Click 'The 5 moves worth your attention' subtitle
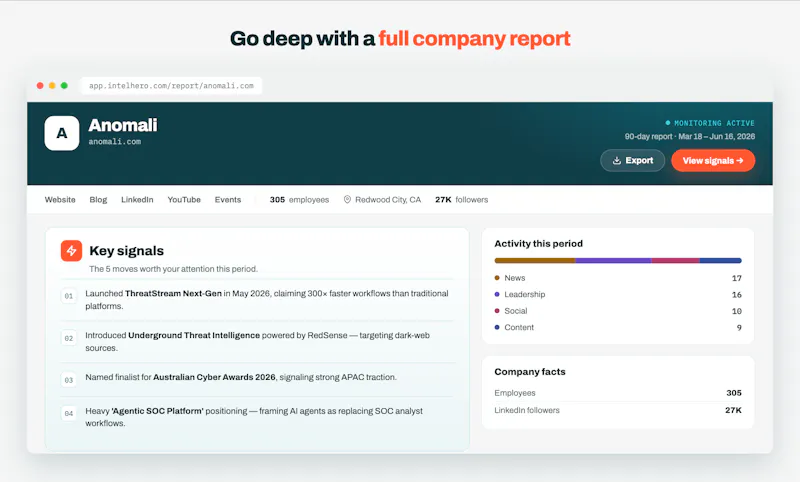This screenshot has height=482, width=800. 173,269
